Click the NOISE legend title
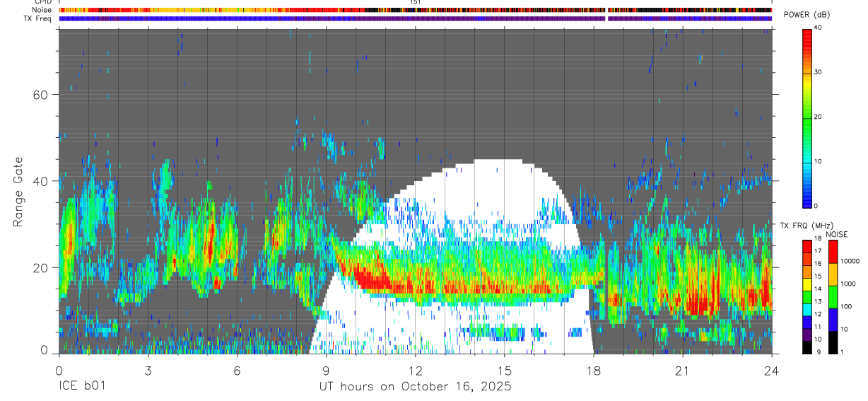This screenshot has height=401, width=868. click(x=837, y=234)
